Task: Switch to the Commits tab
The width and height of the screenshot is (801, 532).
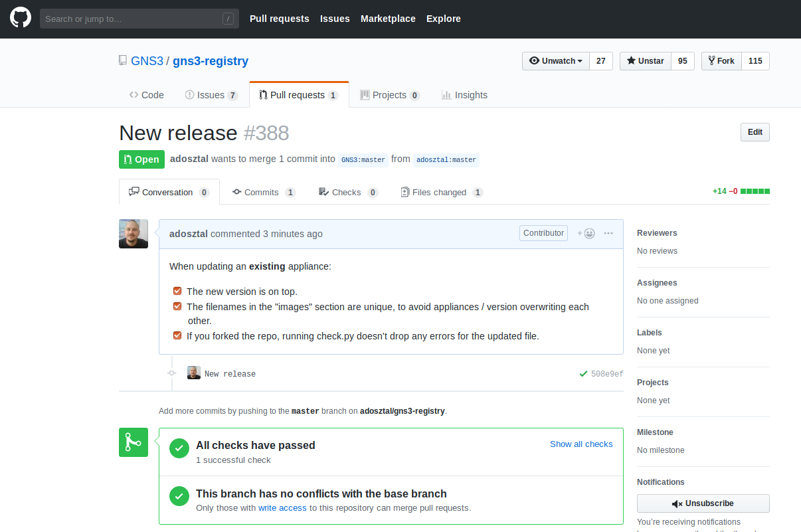Action: click(261, 193)
